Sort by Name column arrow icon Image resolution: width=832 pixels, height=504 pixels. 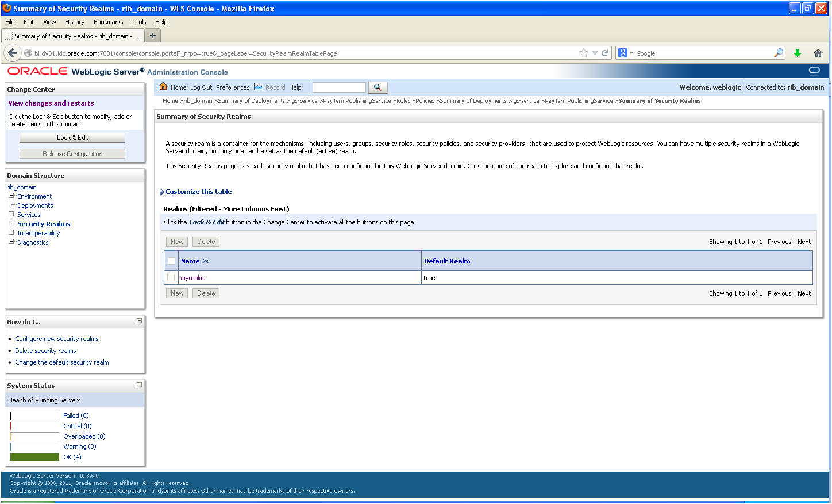(206, 261)
